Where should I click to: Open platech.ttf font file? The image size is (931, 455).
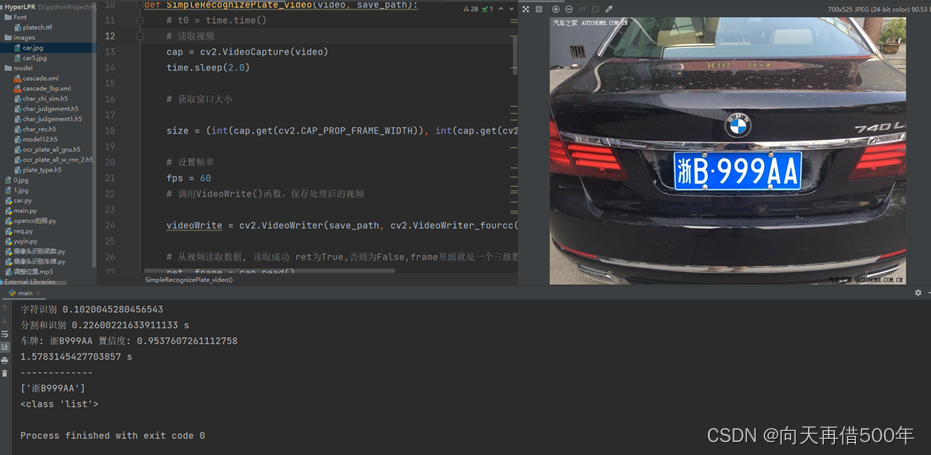pyautogui.click(x=33, y=27)
